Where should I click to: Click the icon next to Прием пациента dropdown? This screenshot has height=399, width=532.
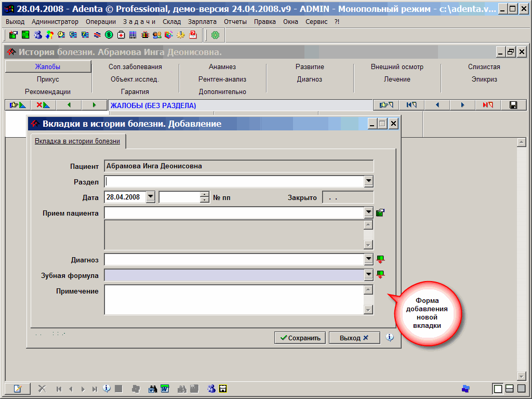[x=380, y=212]
